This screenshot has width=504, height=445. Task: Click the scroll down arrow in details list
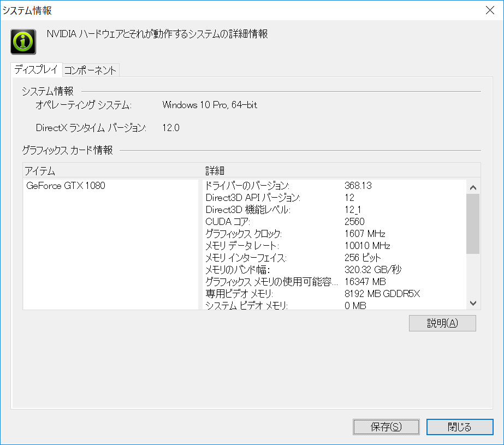tap(473, 303)
